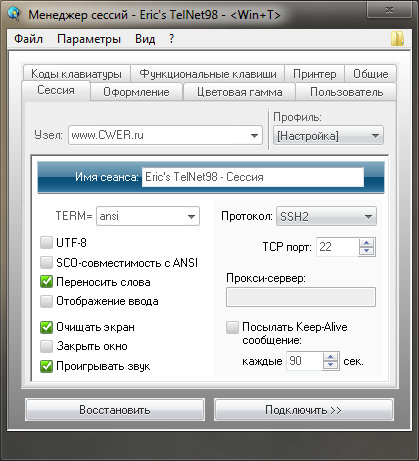The image size is (419, 461).
Task: Close the session manager window
Action: tap(389, 10)
